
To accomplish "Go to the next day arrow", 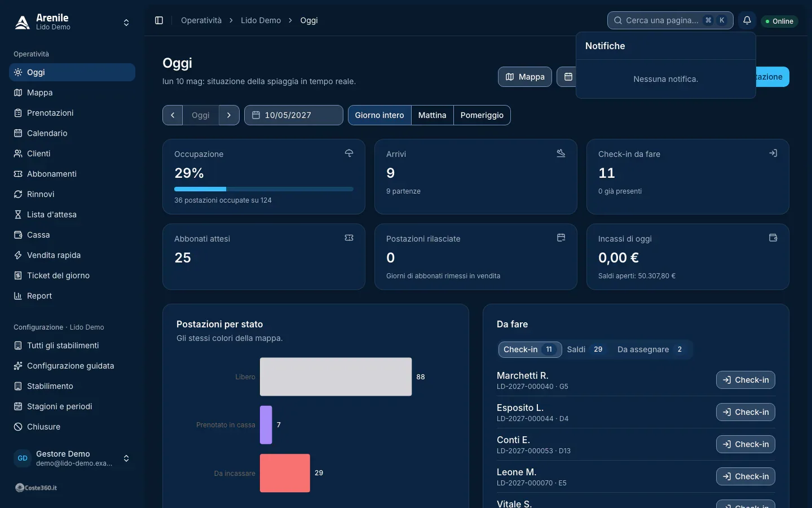I will pos(229,115).
